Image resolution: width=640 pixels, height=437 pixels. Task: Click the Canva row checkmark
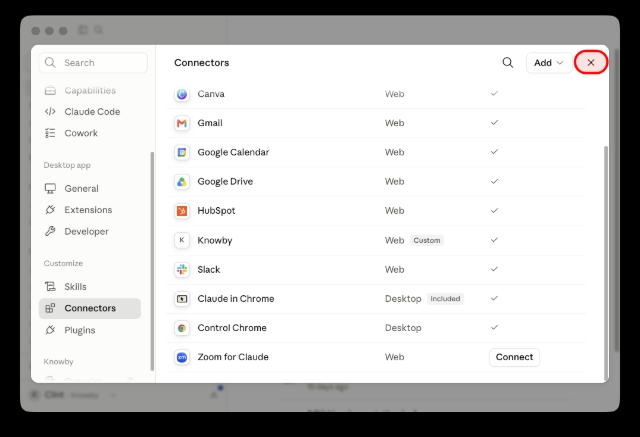pos(494,93)
